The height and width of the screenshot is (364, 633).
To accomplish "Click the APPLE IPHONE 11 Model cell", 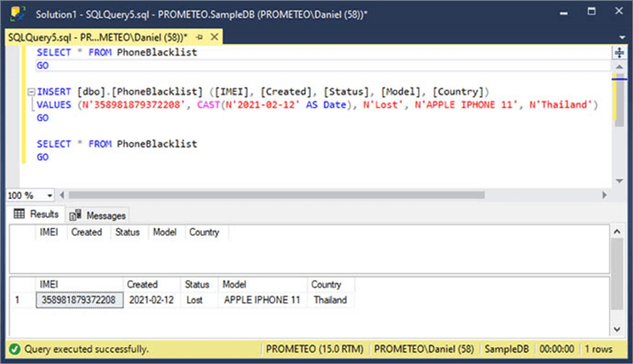I will coord(262,300).
